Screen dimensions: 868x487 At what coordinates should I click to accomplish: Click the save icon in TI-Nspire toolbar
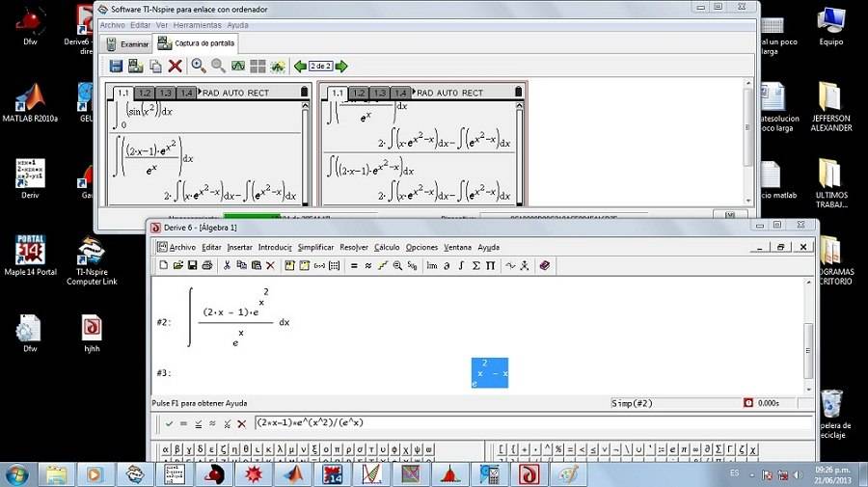[116, 66]
